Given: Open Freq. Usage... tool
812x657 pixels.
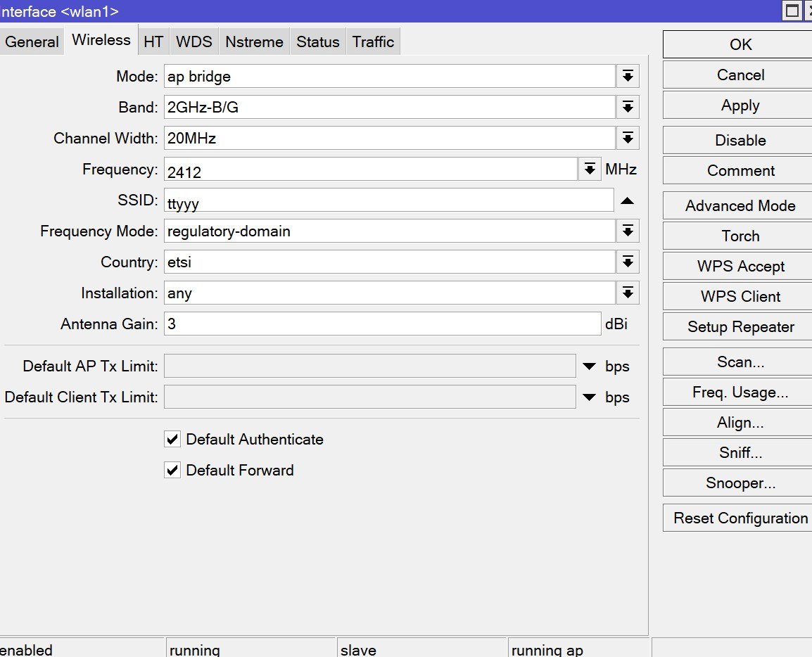Looking at the screenshot, I should (740, 392).
